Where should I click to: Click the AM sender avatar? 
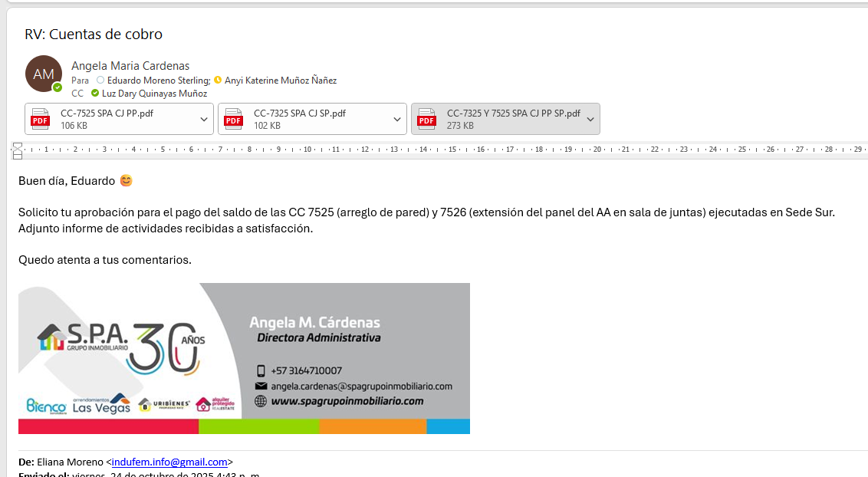coord(44,74)
